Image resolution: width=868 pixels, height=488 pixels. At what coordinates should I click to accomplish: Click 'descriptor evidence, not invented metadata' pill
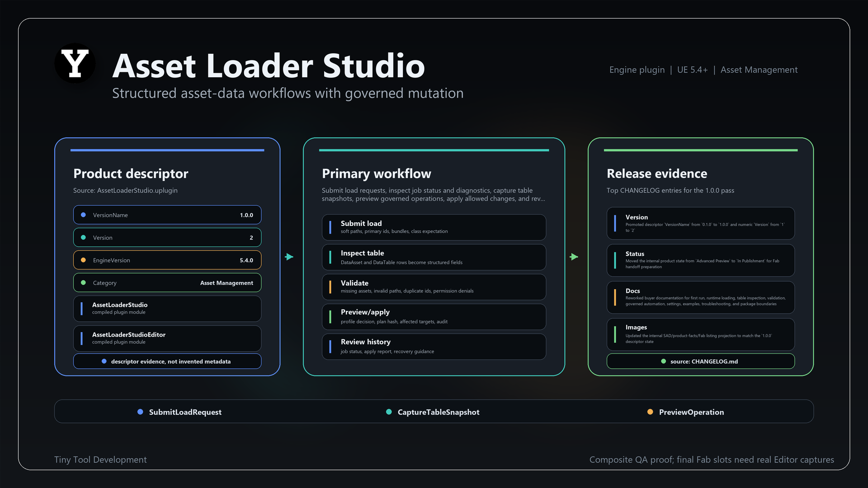click(167, 361)
